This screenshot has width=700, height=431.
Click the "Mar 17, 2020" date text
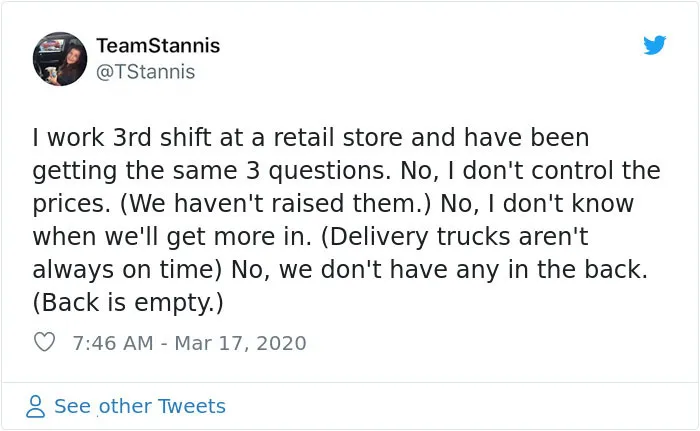(x=240, y=343)
